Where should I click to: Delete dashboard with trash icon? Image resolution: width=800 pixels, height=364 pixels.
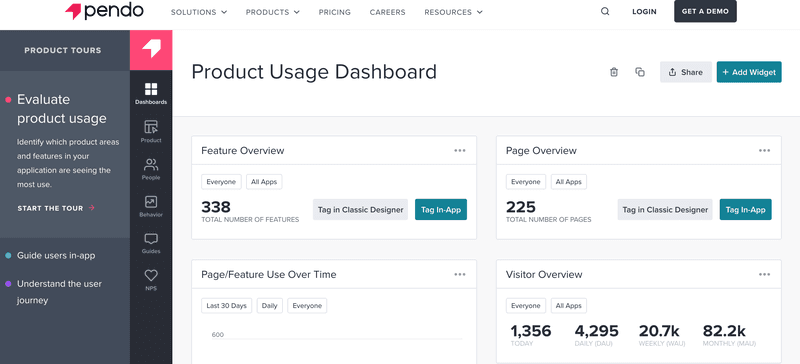click(x=614, y=72)
